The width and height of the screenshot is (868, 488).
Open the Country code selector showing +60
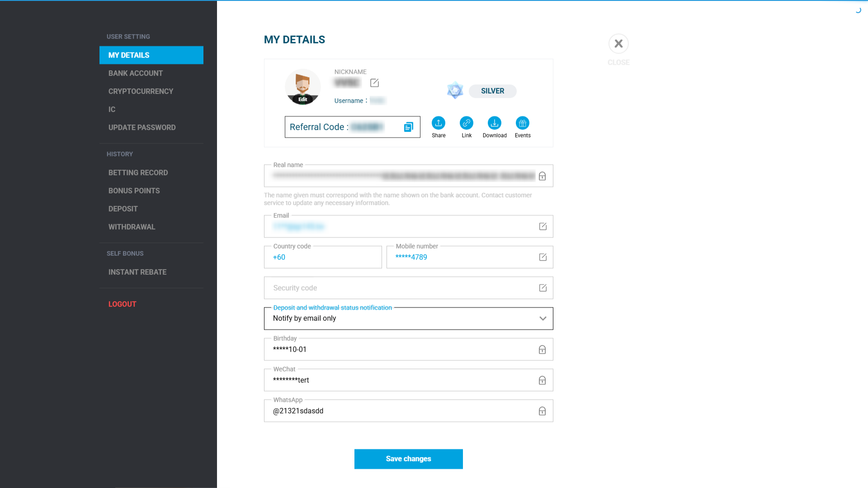322,257
